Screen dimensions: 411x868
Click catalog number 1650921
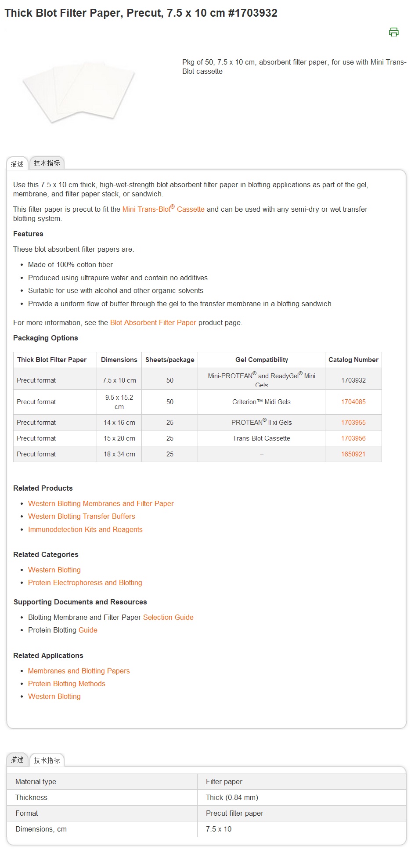click(x=353, y=454)
